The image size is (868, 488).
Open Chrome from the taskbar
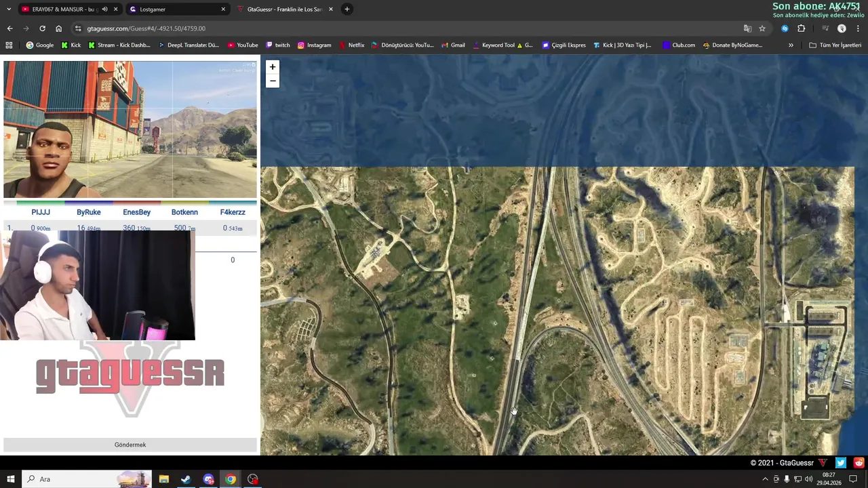[x=231, y=479]
